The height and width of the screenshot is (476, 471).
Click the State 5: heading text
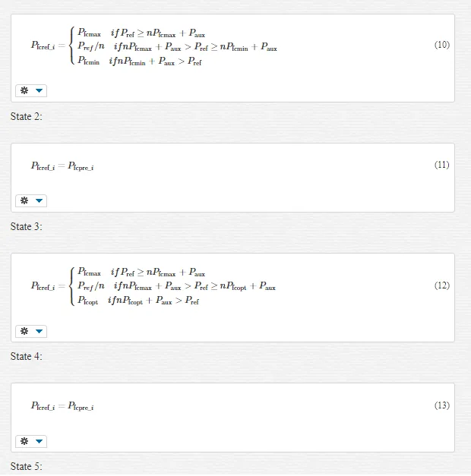tap(27, 466)
